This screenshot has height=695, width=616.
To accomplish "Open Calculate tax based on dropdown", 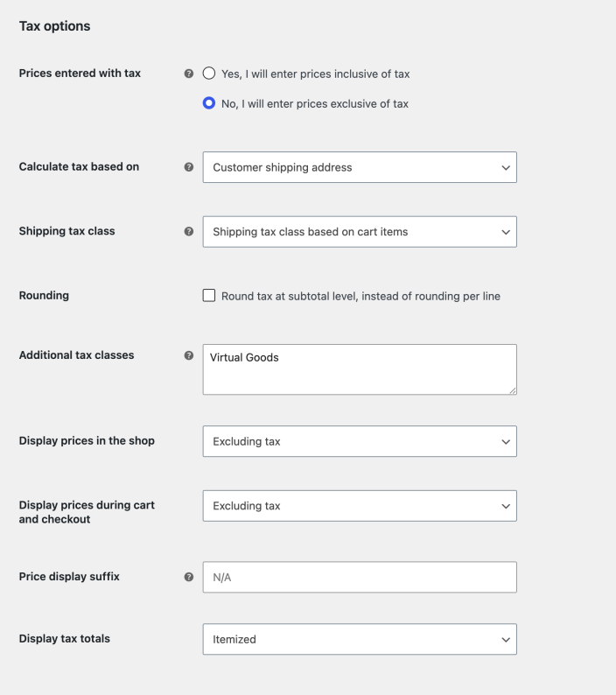I will 360,167.
